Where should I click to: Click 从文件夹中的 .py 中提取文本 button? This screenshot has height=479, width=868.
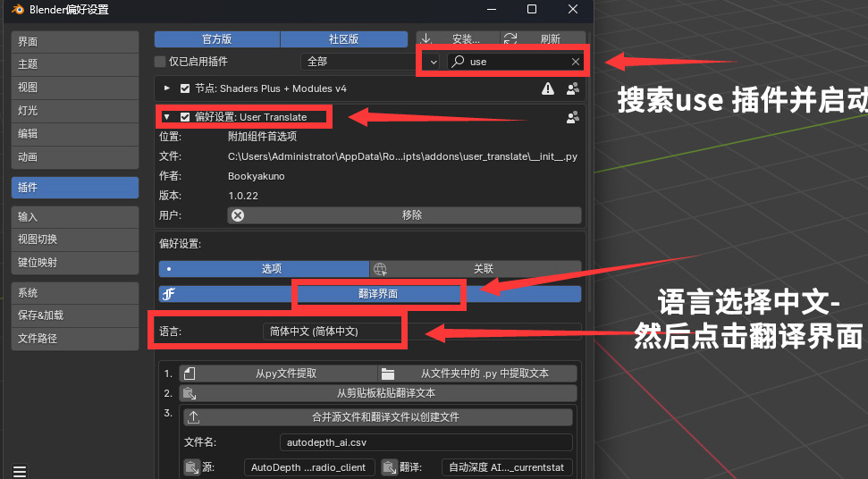pos(477,374)
